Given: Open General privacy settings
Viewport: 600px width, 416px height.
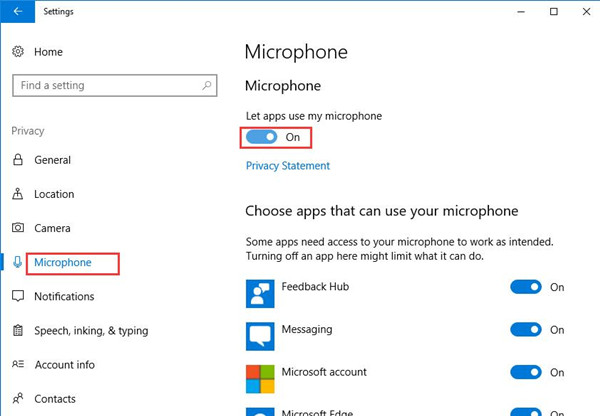Looking at the screenshot, I should pyautogui.click(x=52, y=160).
